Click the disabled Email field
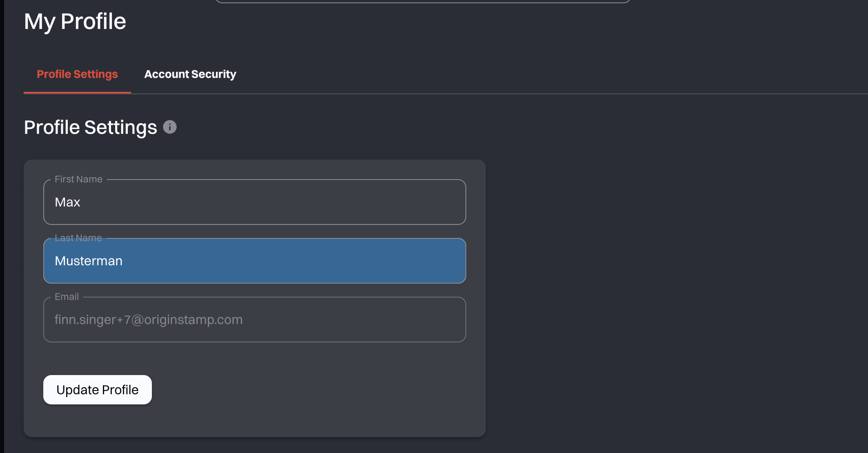This screenshot has width=868, height=453. click(254, 320)
